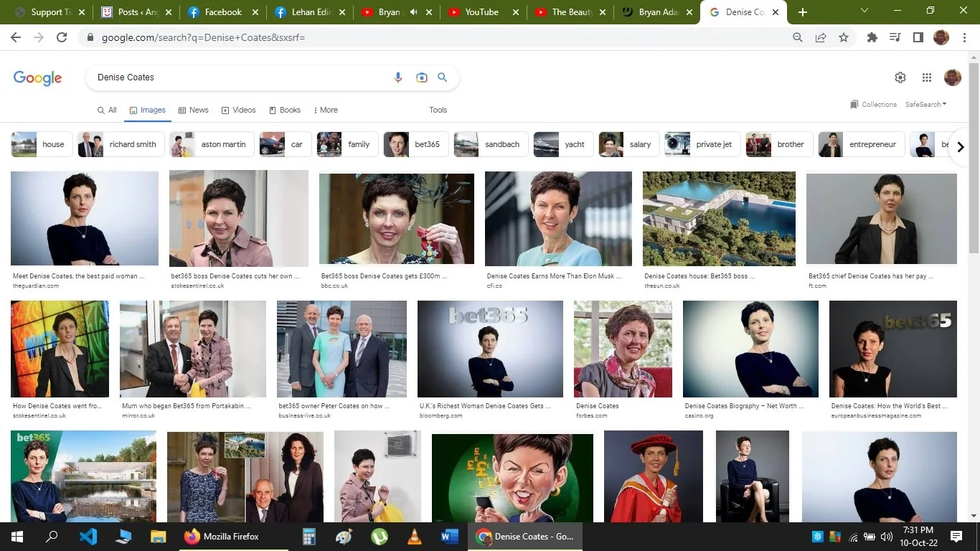Image resolution: width=980 pixels, height=551 pixels.
Task: Open uTorrent from the taskbar
Action: click(x=380, y=537)
